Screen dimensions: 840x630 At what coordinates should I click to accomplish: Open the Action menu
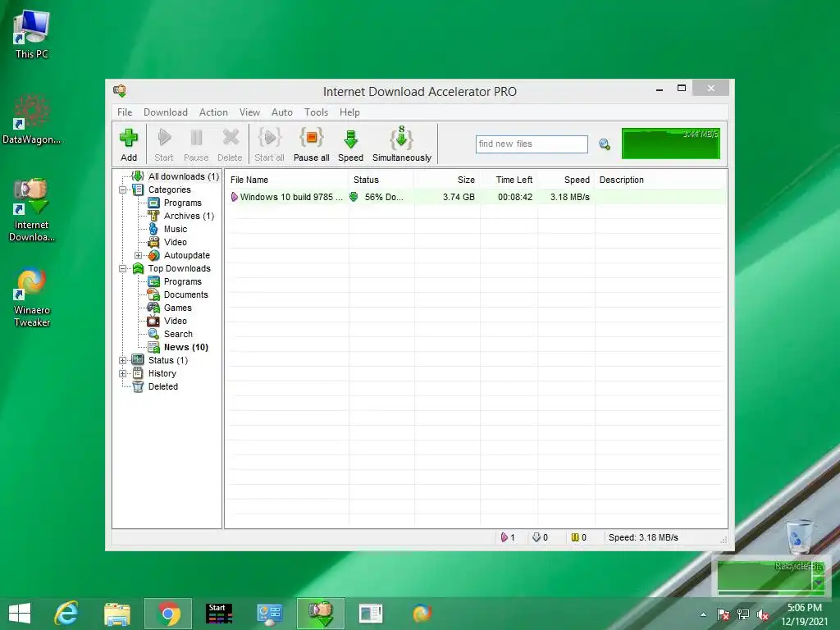[213, 112]
